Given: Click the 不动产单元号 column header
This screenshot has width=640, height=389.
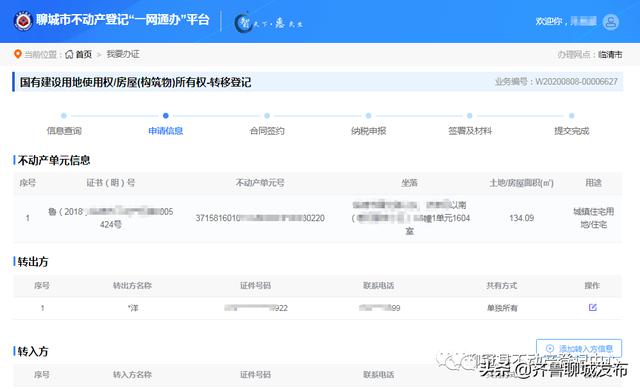Looking at the screenshot, I should (260, 182).
